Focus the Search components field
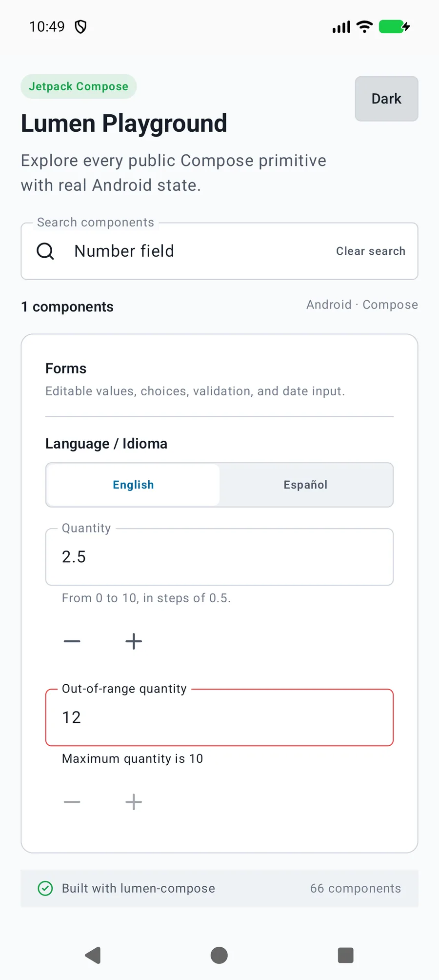Viewport: 439px width, 980px height. [x=219, y=251]
